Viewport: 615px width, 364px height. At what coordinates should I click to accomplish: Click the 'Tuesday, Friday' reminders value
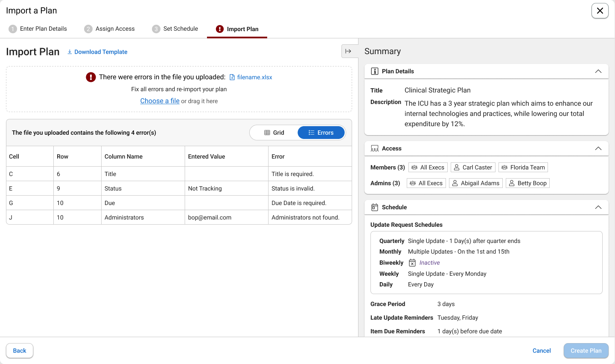pyautogui.click(x=458, y=318)
